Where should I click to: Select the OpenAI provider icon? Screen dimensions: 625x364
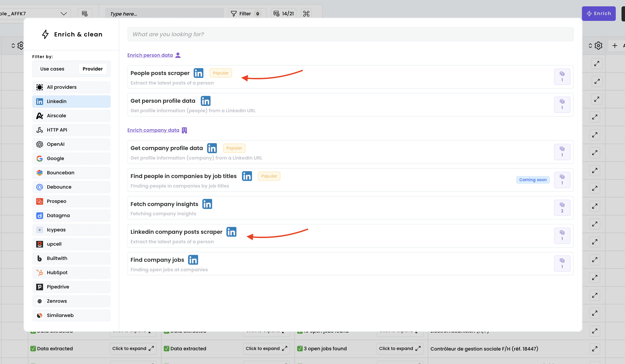pos(40,144)
